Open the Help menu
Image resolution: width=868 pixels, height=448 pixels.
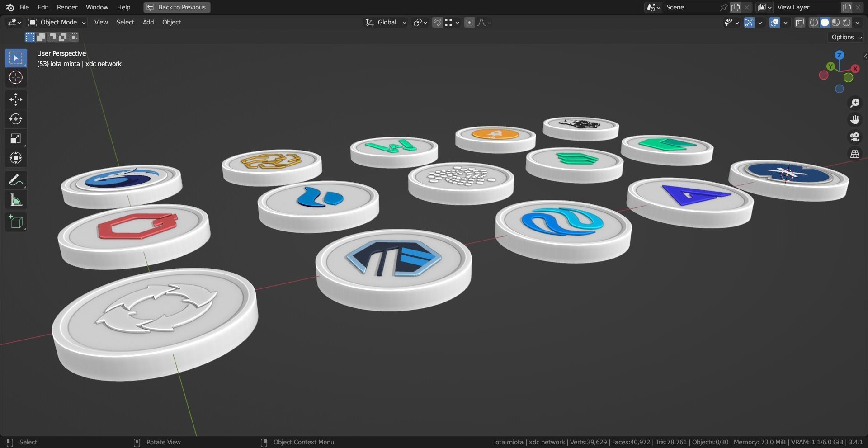123,7
